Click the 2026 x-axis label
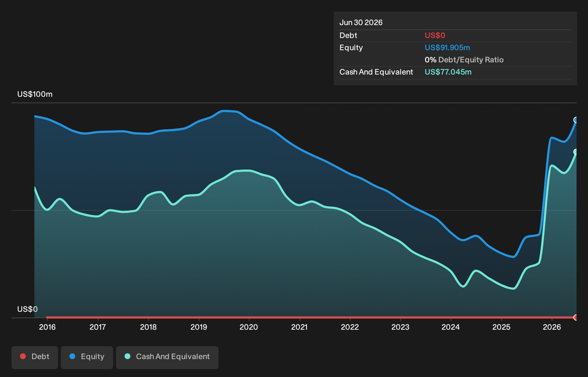Screen dimensions: 588x377 [552, 327]
